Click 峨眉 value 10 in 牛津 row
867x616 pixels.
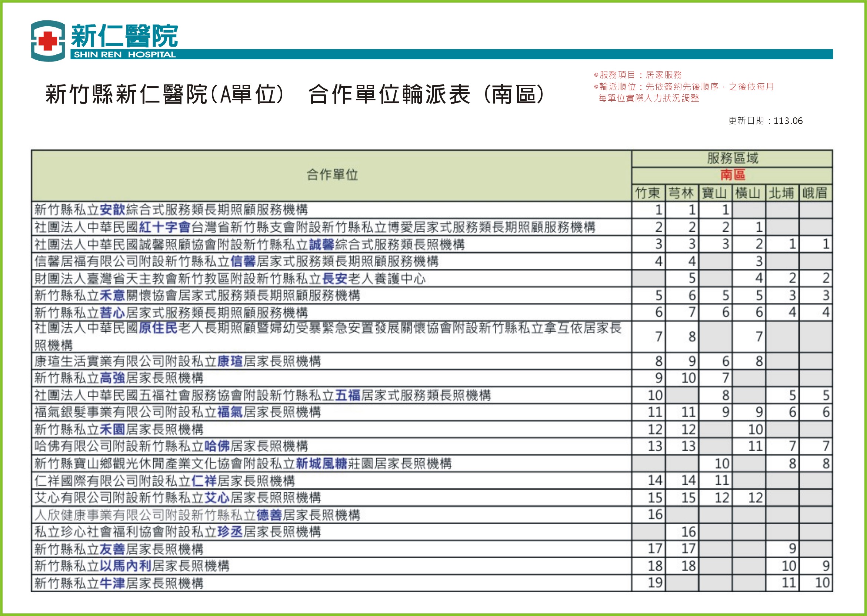[822, 583]
